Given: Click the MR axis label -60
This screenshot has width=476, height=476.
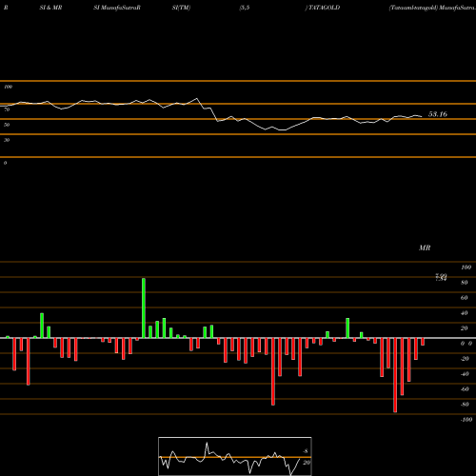Looking at the screenshot, I should (x=465, y=389).
